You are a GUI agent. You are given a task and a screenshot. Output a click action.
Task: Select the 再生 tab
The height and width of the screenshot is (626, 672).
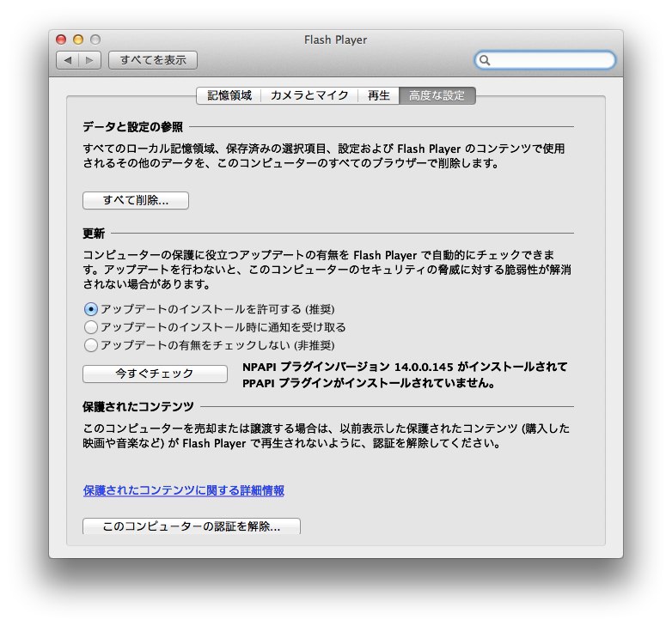378,95
